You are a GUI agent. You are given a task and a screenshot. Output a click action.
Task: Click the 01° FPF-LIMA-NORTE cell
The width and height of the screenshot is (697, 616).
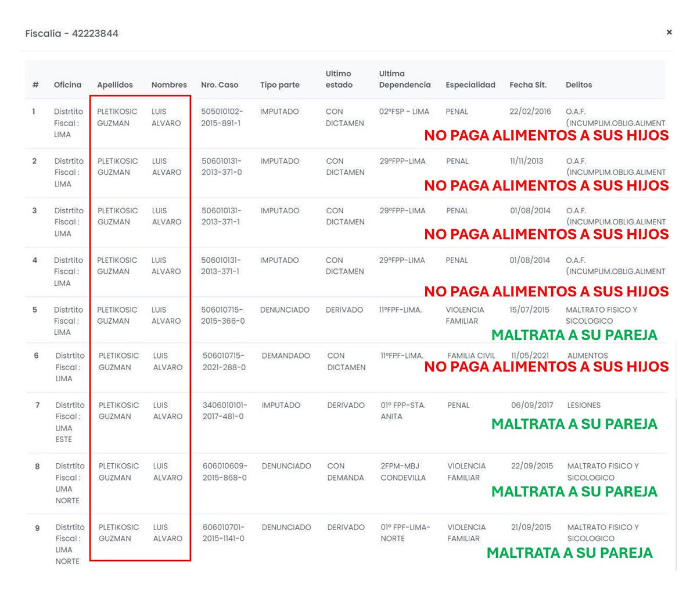405,533
